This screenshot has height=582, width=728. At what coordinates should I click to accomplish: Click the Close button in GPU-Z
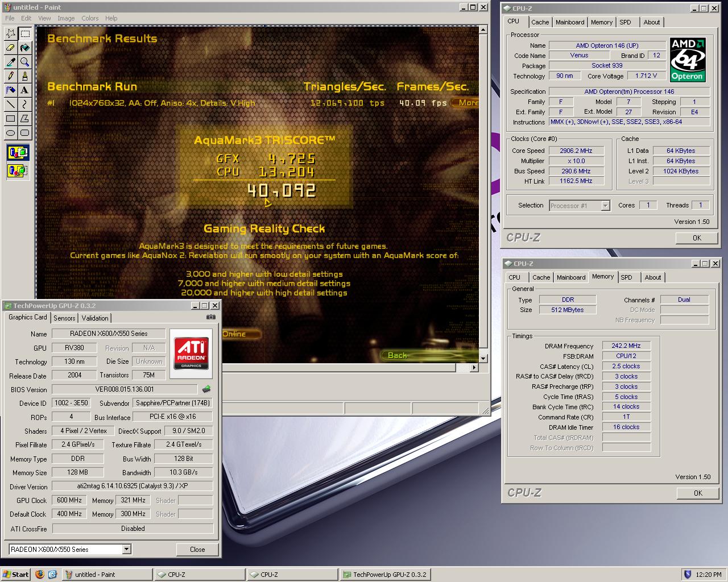click(197, 549)
